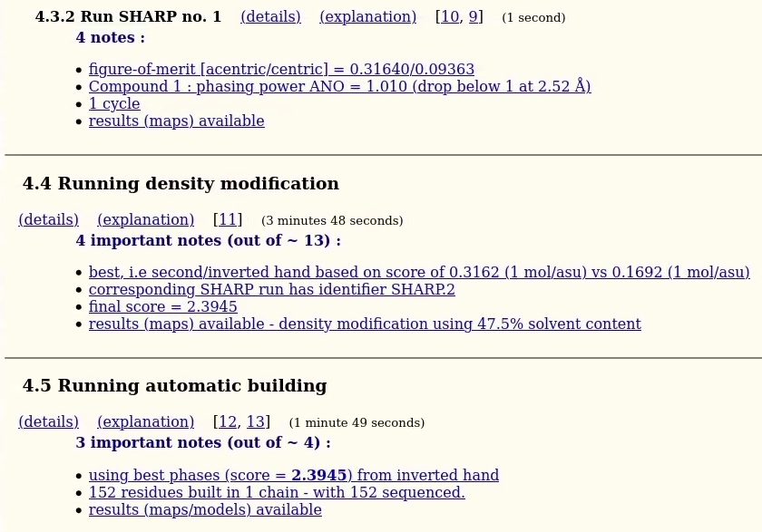Click '4 important notes (out of ~ 13)' text

click(x=209, y=241)
